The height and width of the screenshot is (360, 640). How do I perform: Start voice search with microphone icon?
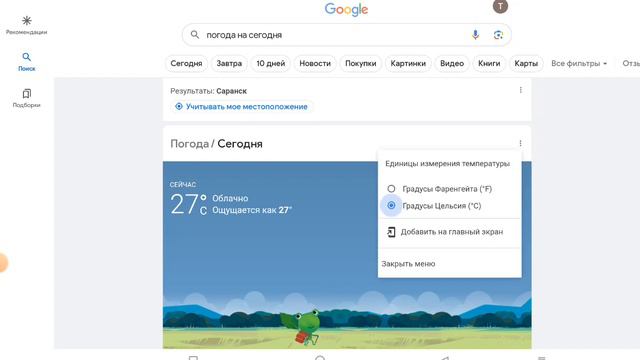pyautogui.click(x=475, y=35)
